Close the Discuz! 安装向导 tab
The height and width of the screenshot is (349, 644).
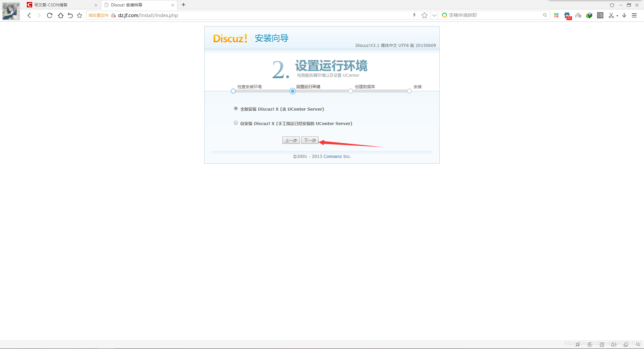point(173,5)
